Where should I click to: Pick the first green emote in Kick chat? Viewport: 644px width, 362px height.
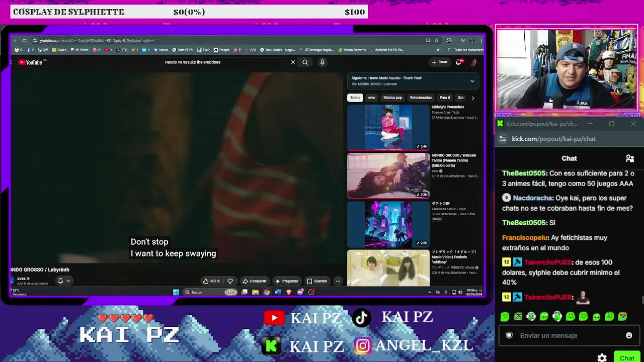[x=505, y=316]
